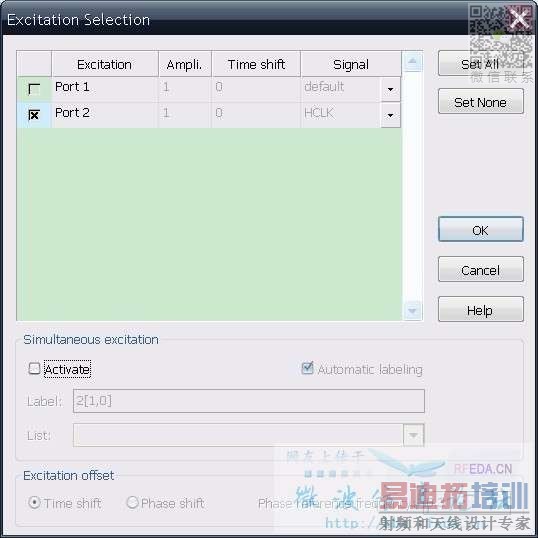Open Help for excitation selection

point(480,310)
